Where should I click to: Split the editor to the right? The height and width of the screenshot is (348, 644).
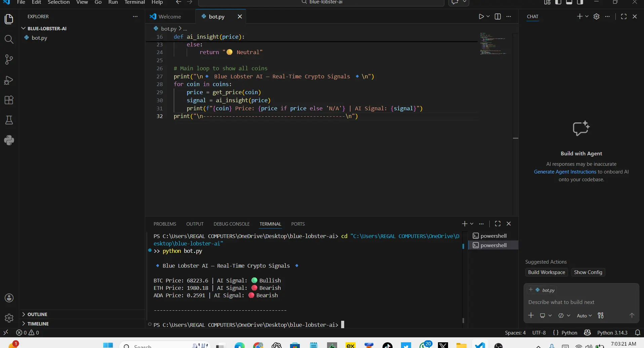pos(498,16)
